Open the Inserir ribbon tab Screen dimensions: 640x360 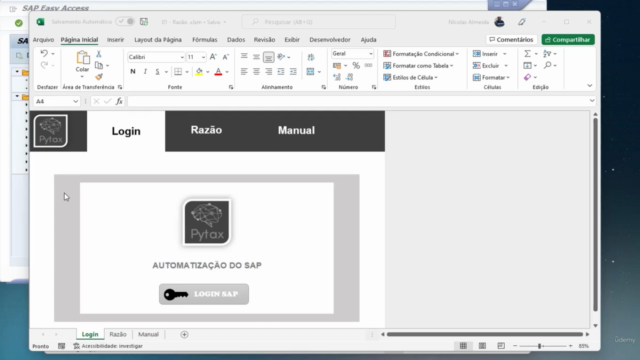pos(116,40)
